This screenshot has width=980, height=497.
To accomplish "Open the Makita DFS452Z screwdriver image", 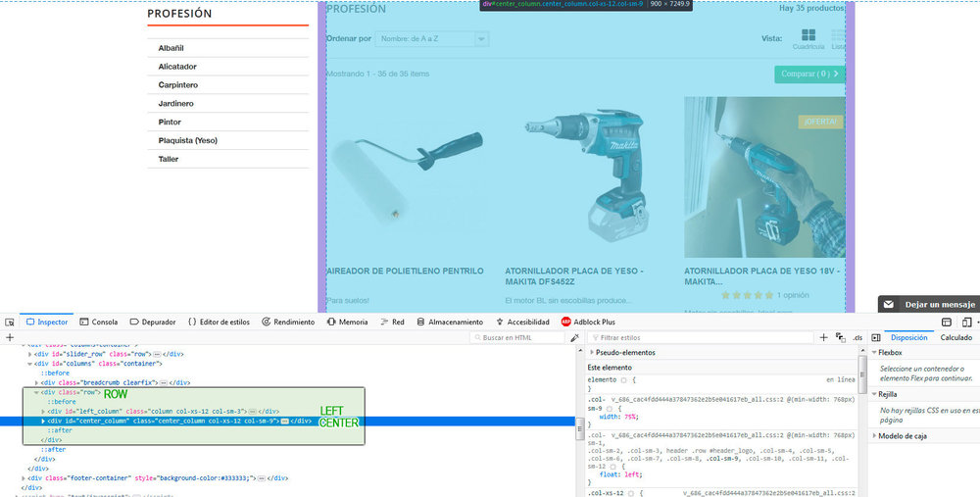I will (584, 175).
